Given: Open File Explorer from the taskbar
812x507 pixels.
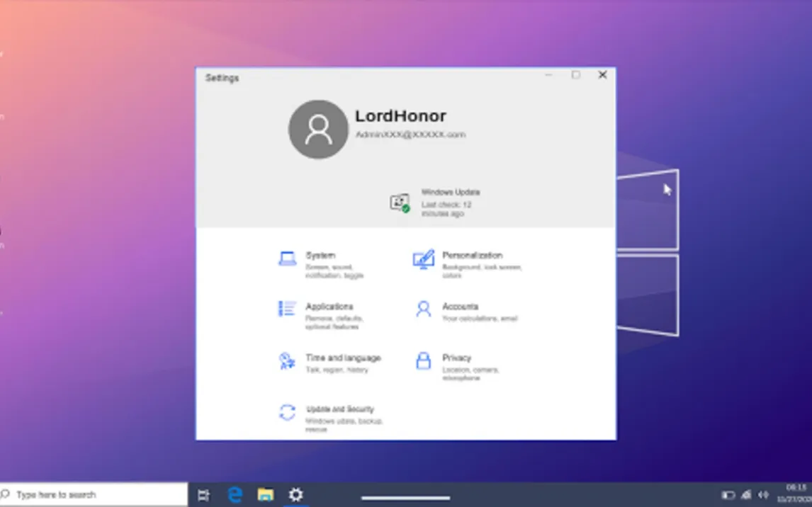Looking at the screenshot, I should [x=265, y=494].
